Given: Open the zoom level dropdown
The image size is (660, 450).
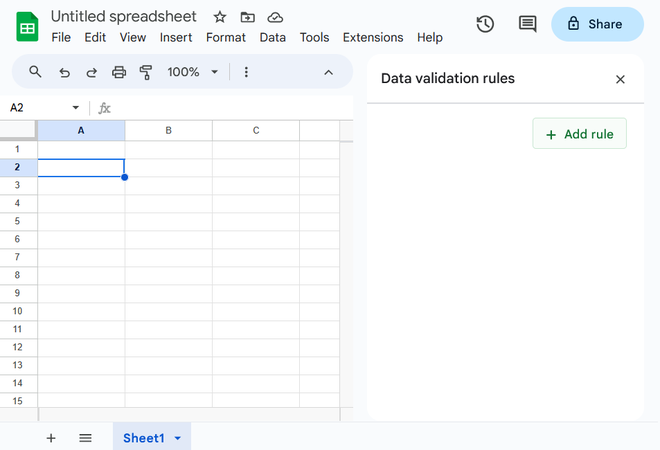Looking at the screenshot, I should pyautogui.click(x=192, y=72).
